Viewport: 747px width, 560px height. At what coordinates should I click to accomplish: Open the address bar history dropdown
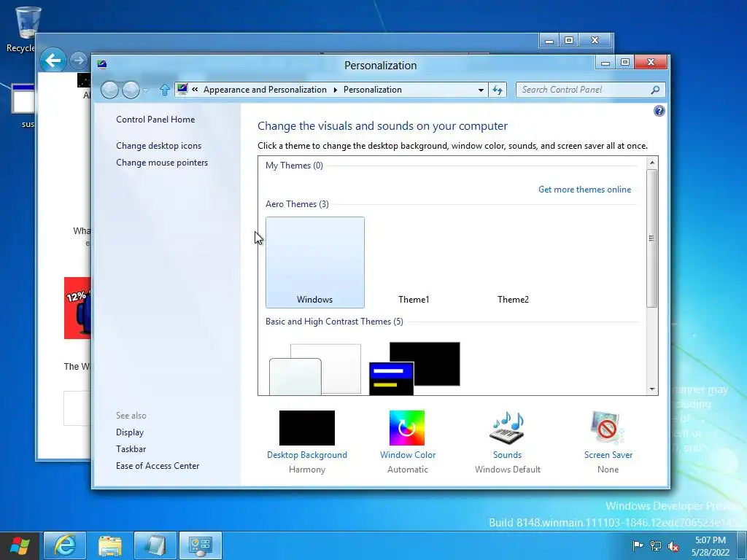[481, 90]
